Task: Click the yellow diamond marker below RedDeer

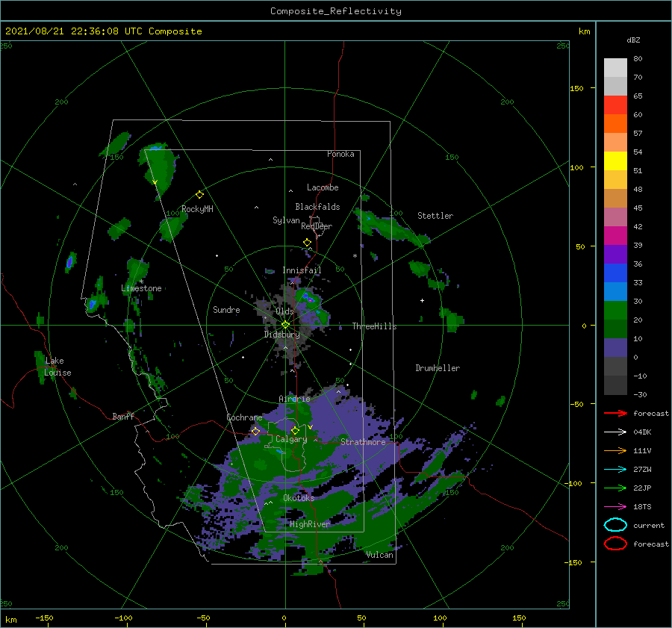Action: coord(307,243)
